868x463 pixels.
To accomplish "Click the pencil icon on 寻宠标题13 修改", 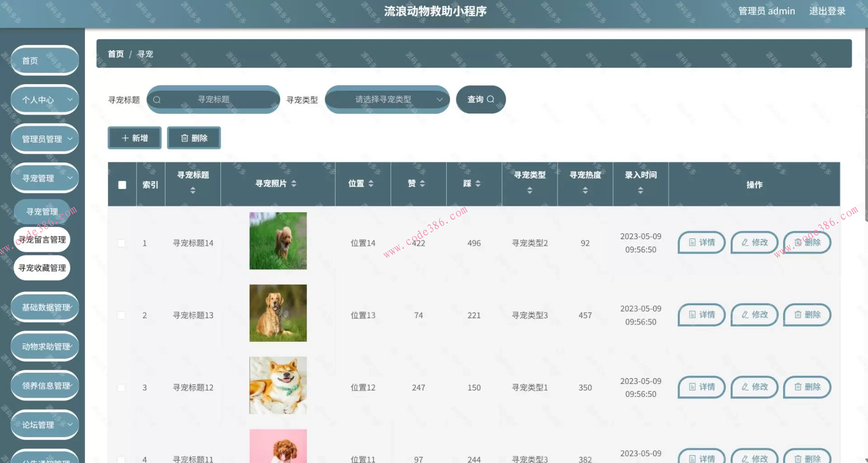I will click(744, 315).
